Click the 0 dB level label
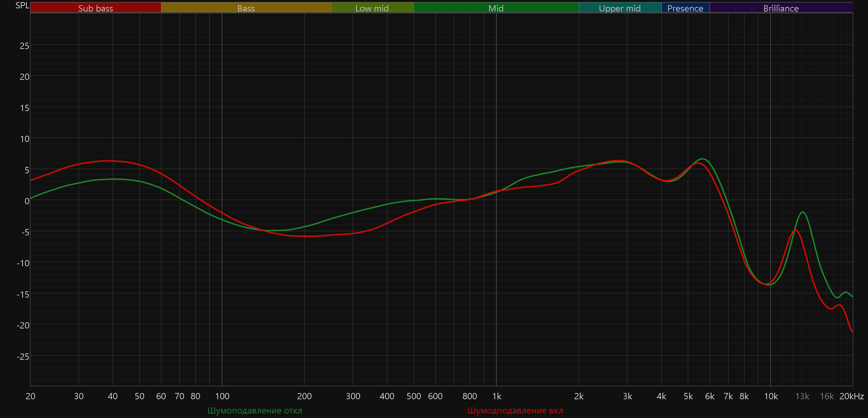 click(x=27, y=201)
